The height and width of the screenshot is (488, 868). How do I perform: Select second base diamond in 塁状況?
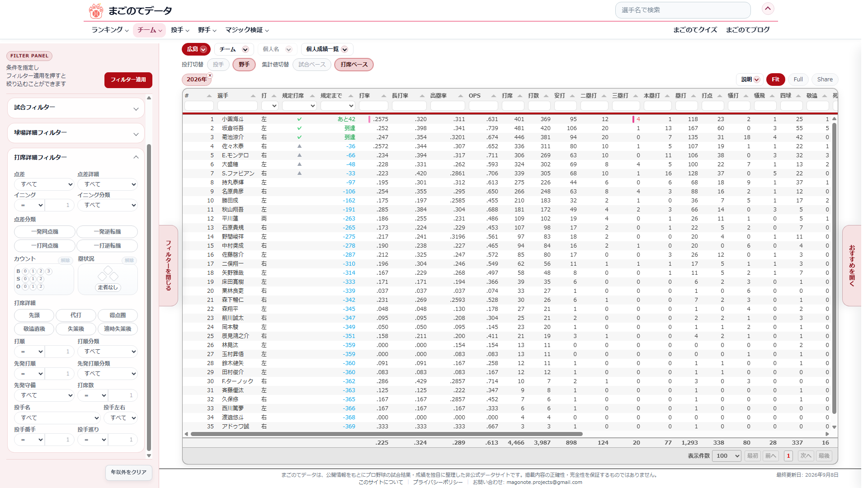click(x=108, y=270)
